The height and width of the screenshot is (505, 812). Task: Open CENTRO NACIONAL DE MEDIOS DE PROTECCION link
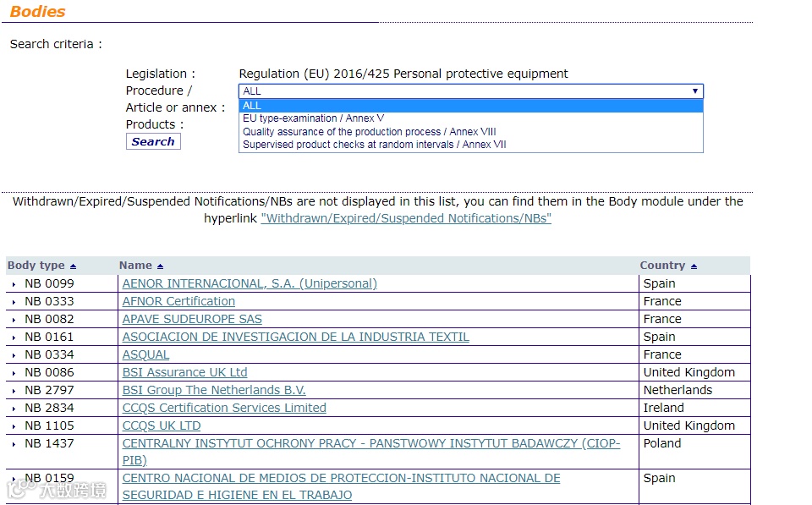341,478
